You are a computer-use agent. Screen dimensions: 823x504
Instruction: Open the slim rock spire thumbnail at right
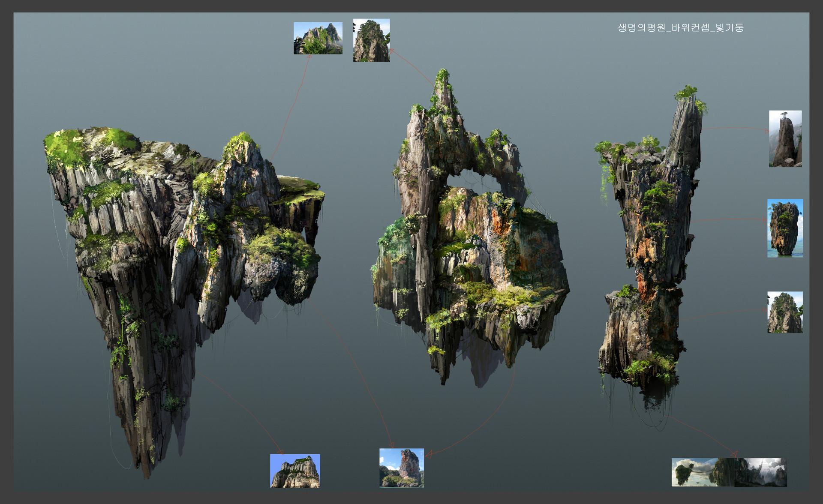[785, 138]
